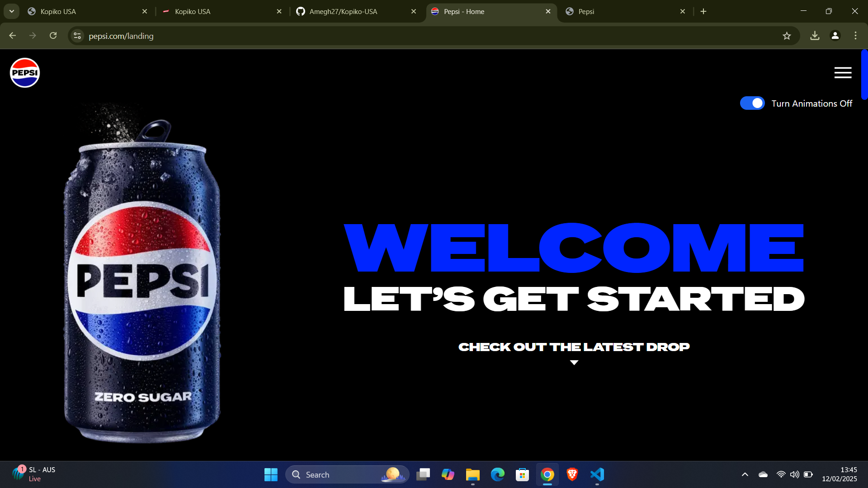Open Brave browser from taskbar
The height and width of the screenshot is (488, 868).
point(572,474)
